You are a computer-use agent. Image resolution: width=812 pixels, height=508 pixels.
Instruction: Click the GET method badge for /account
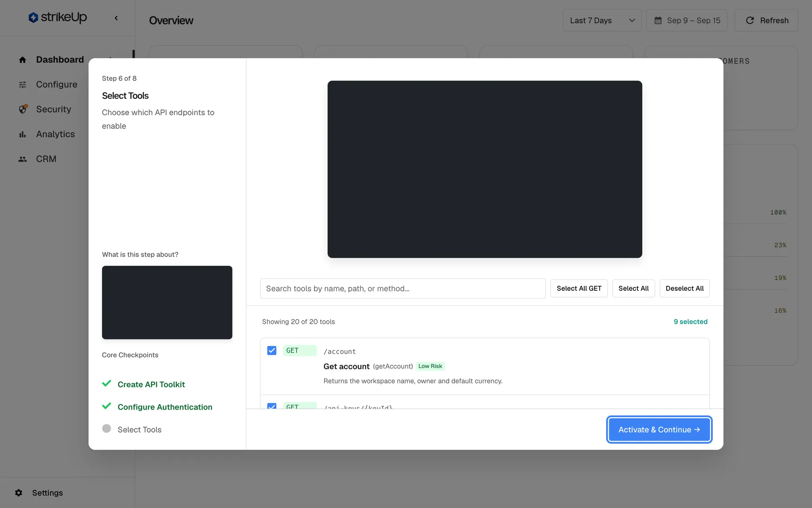click(300, 350)
